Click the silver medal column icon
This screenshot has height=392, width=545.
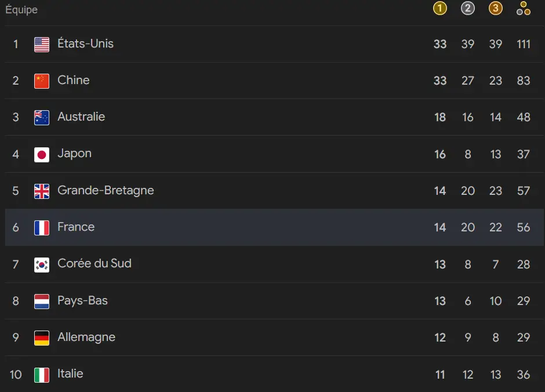[468, 8]
